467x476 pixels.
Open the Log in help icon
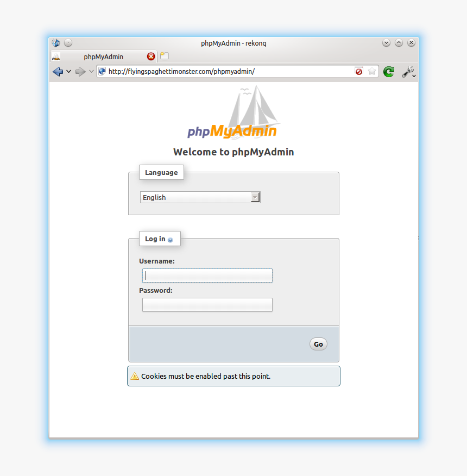coord(170,240)
